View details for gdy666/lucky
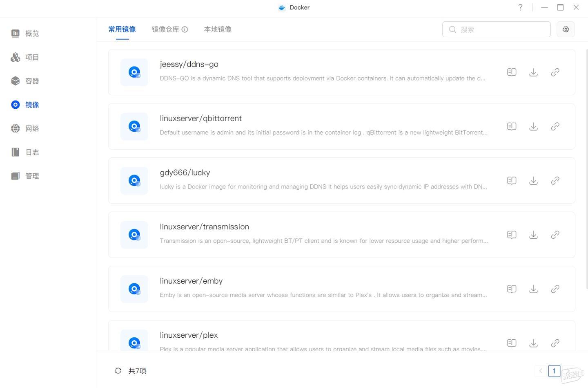The height and width of the screenshot is (388, 588). pyautogui.click(x=512, y=181)
